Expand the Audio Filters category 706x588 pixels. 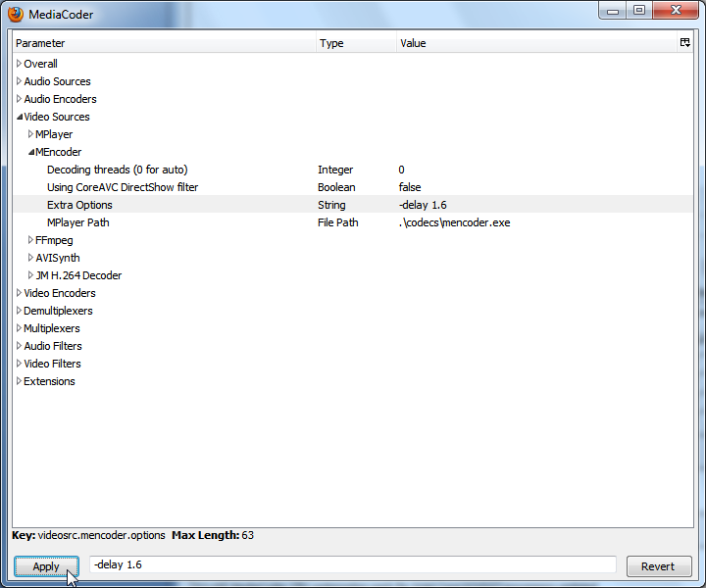click(19, 346)
